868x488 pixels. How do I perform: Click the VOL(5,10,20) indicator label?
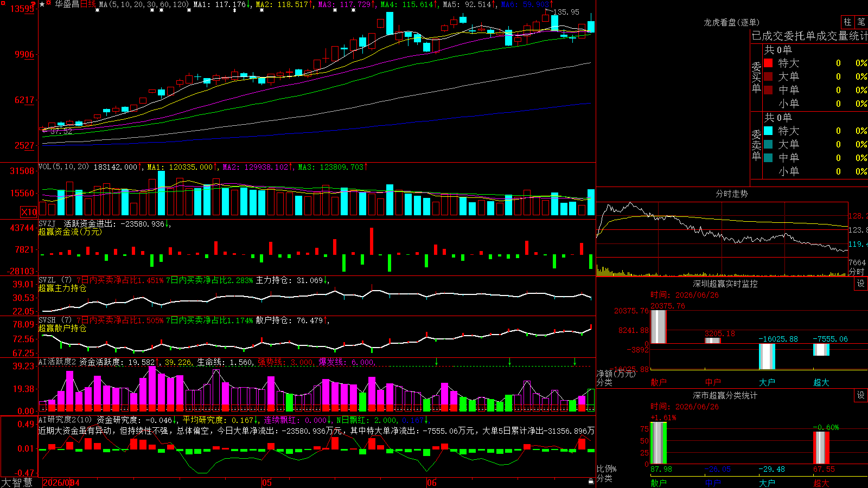point(63,167)
